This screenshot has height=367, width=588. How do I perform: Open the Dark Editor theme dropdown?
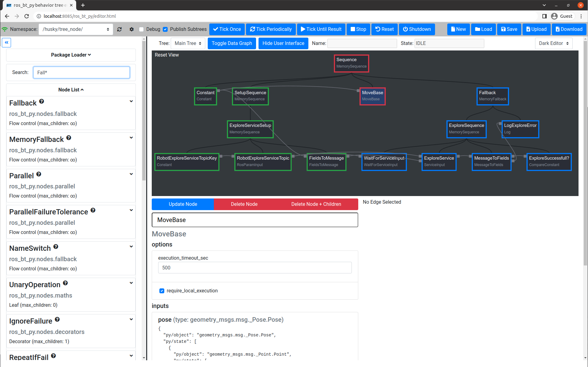(x=553, y=43)
